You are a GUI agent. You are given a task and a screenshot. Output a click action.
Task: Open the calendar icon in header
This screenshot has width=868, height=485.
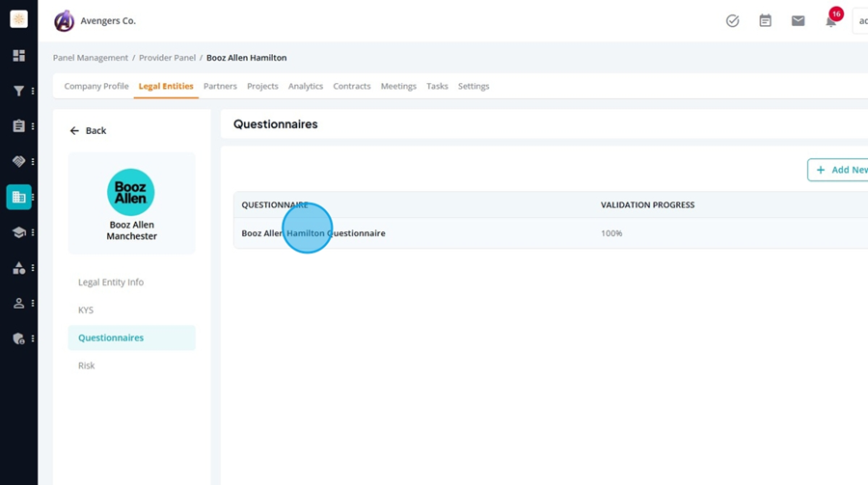tap(765, 21)
